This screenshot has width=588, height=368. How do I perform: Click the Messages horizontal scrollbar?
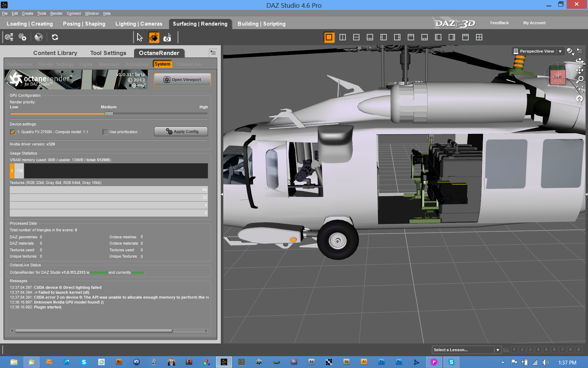point(93,330)
